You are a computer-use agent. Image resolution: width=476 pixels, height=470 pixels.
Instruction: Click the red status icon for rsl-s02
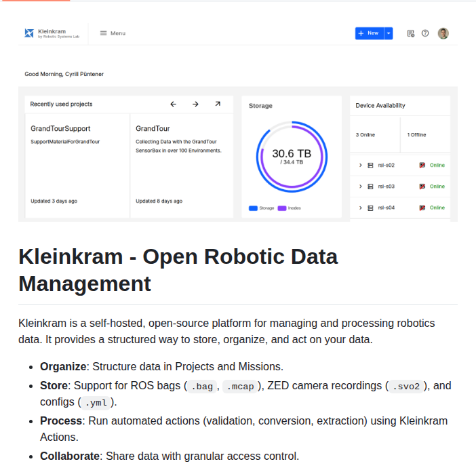[x=422, y=165]
